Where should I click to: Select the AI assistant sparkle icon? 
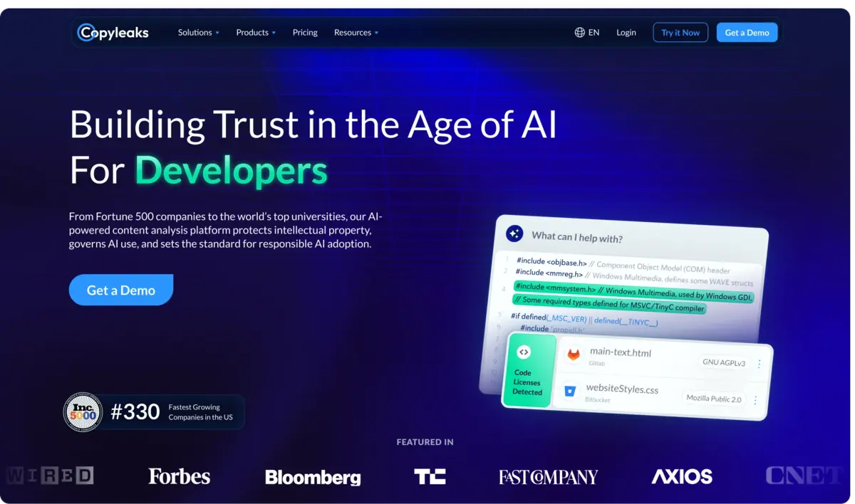click(x=514, y=233)
